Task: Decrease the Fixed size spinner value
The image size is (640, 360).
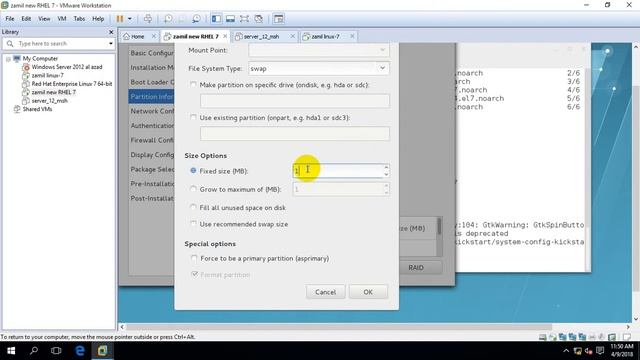Action: tap(386, 174)
